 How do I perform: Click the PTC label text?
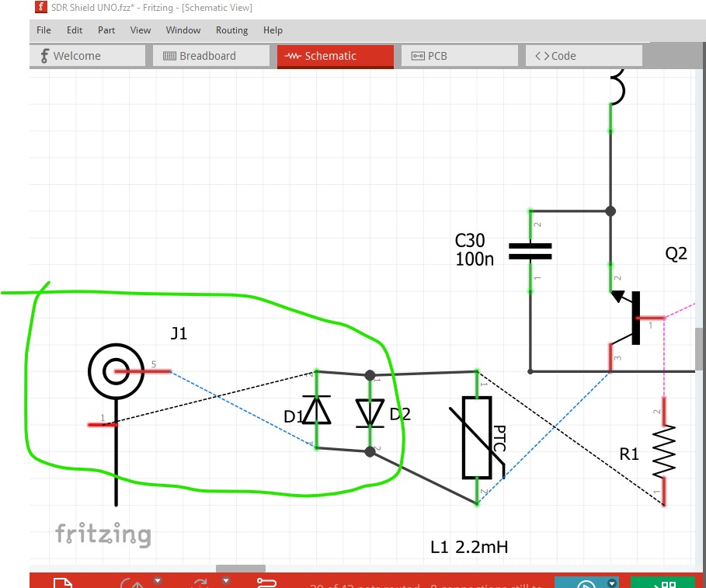(x=499, y=438)
